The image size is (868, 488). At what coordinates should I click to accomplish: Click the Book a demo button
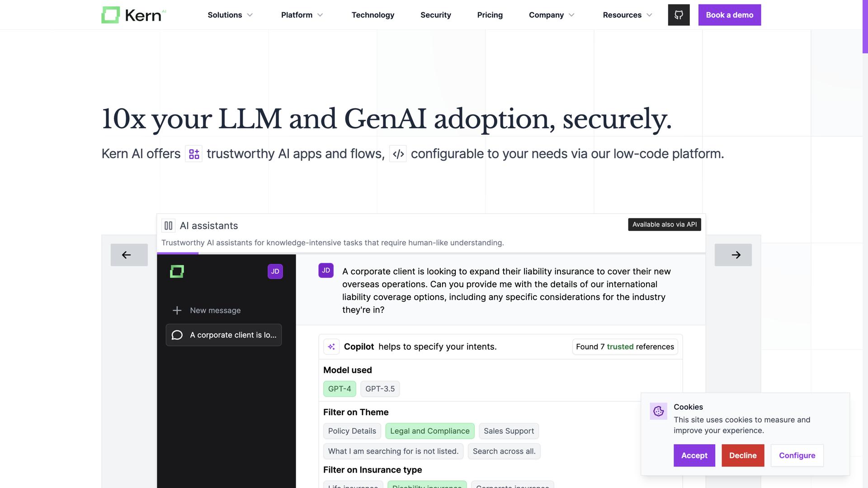[x=729, y=15]
